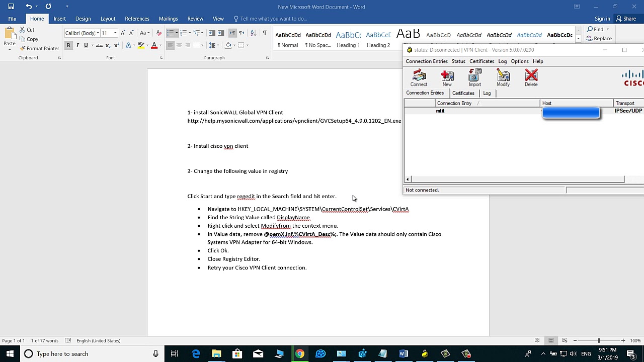
Task: Apply yellow text highlight color
Action: click(141, 45)
